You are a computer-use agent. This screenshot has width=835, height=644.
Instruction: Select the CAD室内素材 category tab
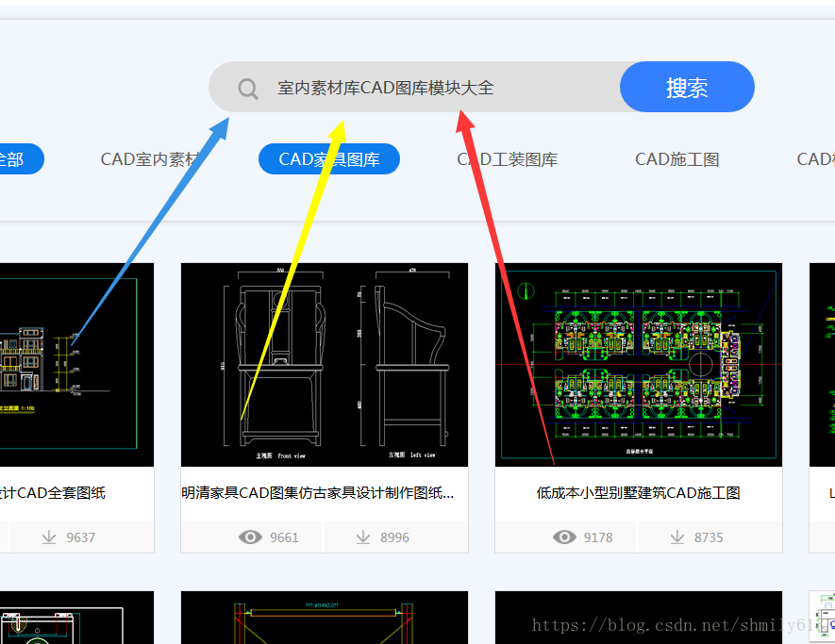coord(150,159)
